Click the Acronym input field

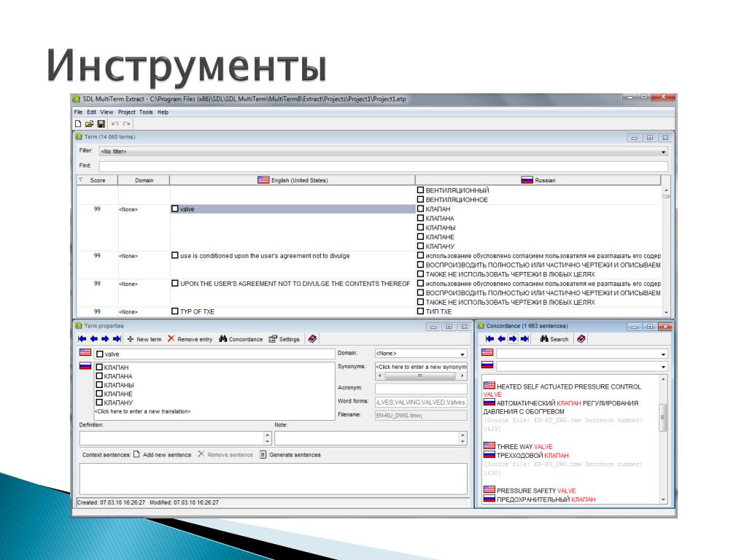421,388
